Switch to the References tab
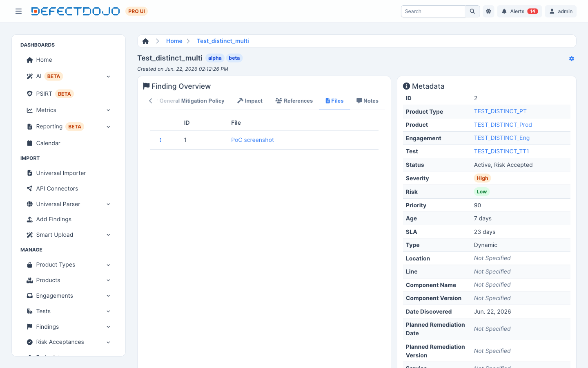Image resolution: width=588 pixels, height=368 pixels. coord(294,101)
